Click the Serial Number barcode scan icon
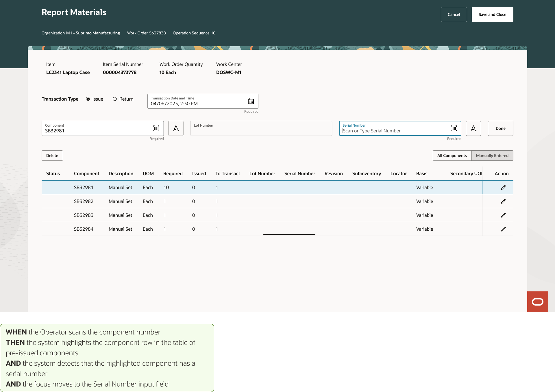This screenshot has height=392, width=555. tap(454, 128)
